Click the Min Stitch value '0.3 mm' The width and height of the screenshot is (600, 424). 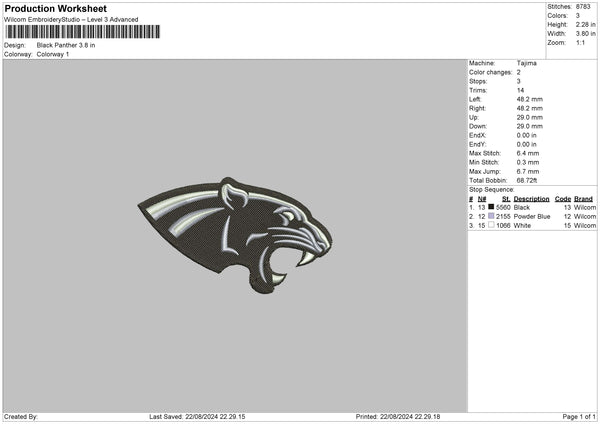coord(528,162)
